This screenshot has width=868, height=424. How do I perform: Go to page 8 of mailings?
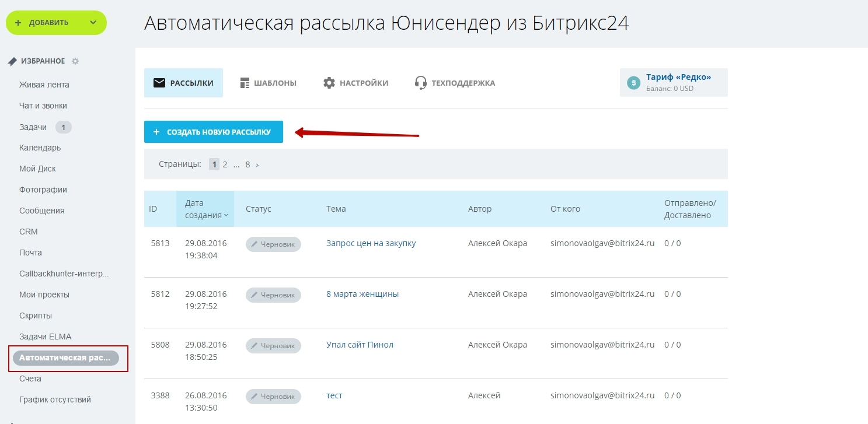247,165
